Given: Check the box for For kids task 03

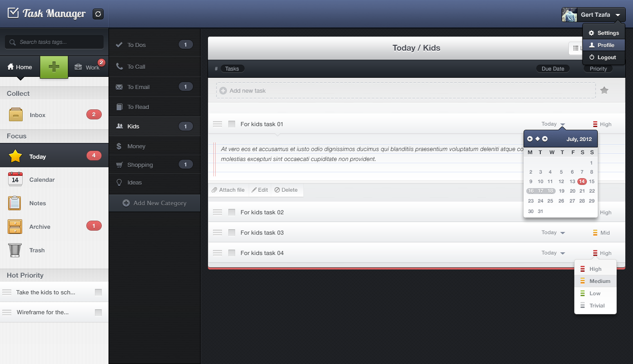Looking at the screenshot, I should click(x=232, y=232).
